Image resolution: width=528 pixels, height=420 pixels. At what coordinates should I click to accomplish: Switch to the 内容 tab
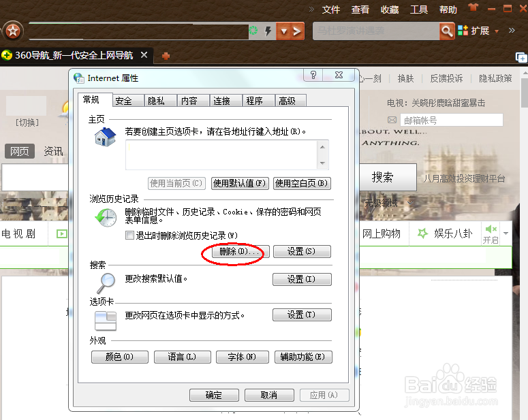point(193,101)
